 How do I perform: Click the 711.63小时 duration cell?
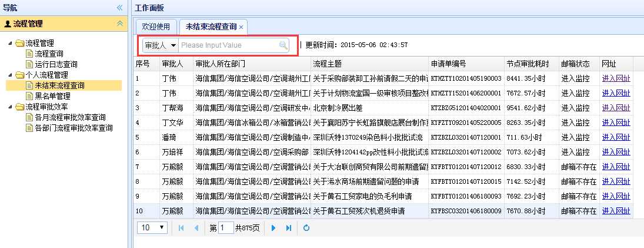pyautogui.click(x=532, y=138)
